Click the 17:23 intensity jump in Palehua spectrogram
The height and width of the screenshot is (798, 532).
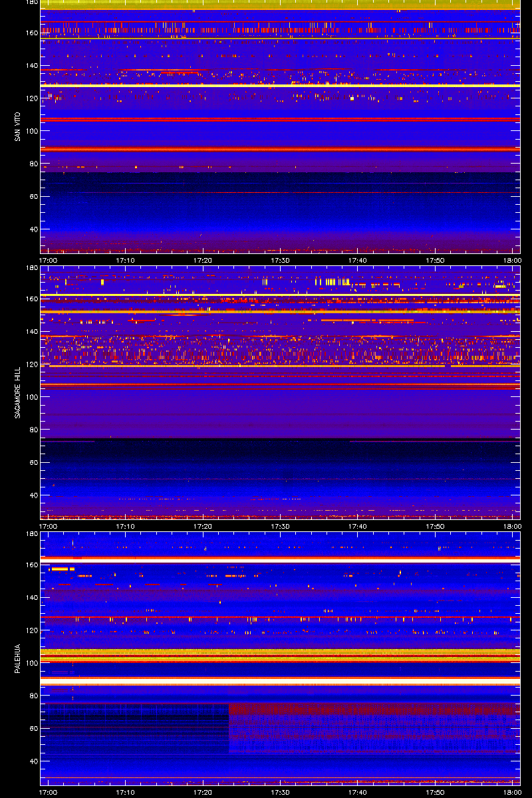[229, 728]
